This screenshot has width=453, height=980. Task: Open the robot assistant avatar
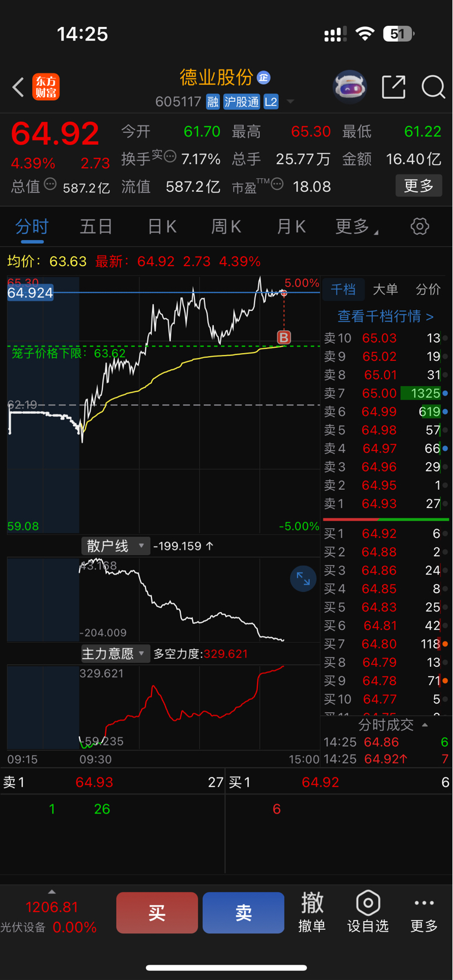tap(350, 87)
